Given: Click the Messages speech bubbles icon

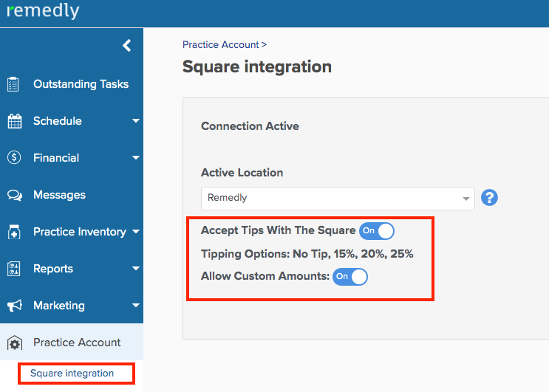Looking at the screenshot, I should pos(15,195).
